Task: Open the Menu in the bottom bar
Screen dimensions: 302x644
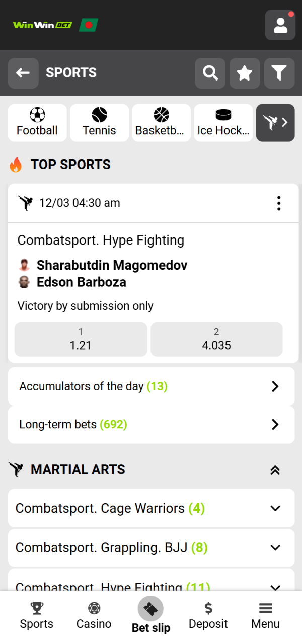Action: point(265,615)
